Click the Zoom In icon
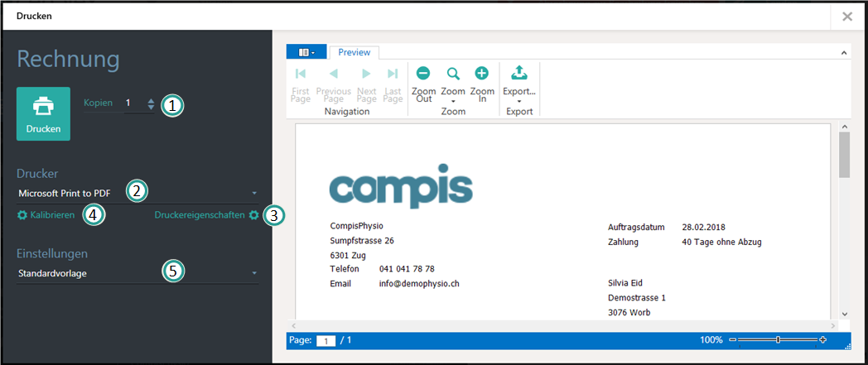The image size is (868, 365). pyautogui.click(x=482, y=73)
